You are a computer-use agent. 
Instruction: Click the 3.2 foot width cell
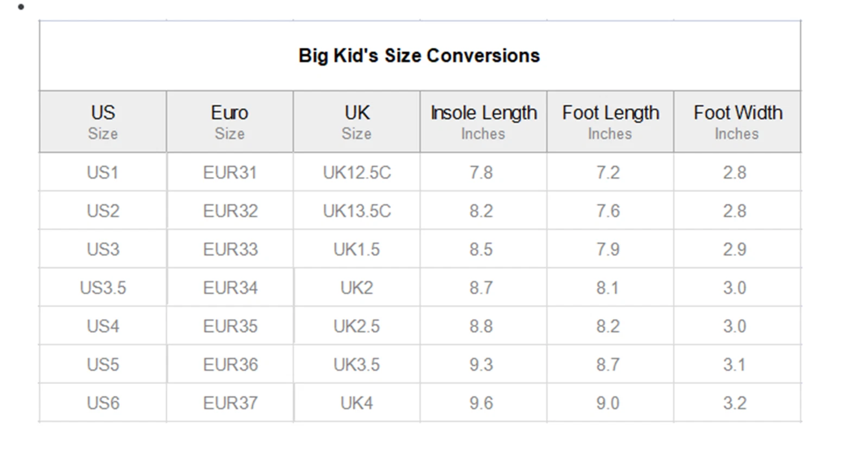pyautogui.click(x=735, y=403)
